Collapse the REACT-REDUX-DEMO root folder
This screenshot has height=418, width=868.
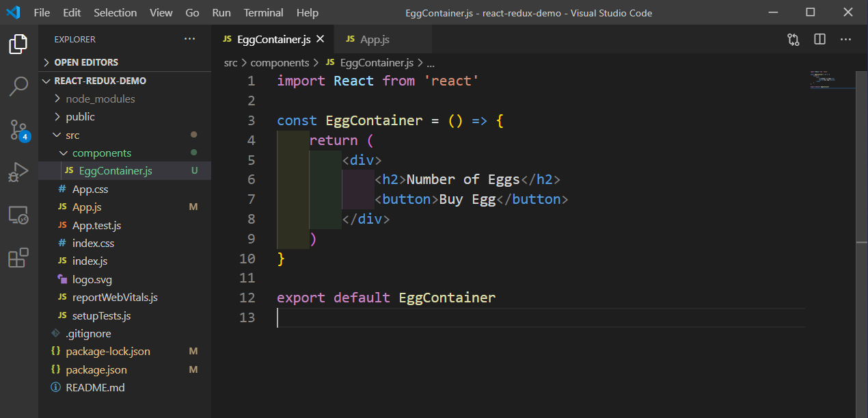[x=124, y=81]
